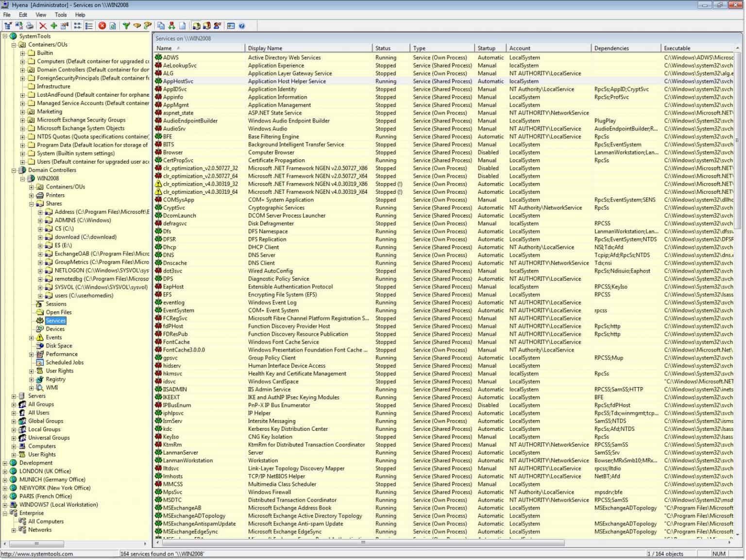The height and width of the screenshot is (560, 746).
Task: Click the Copy toolbar icon
Action: tap(160, 26)
